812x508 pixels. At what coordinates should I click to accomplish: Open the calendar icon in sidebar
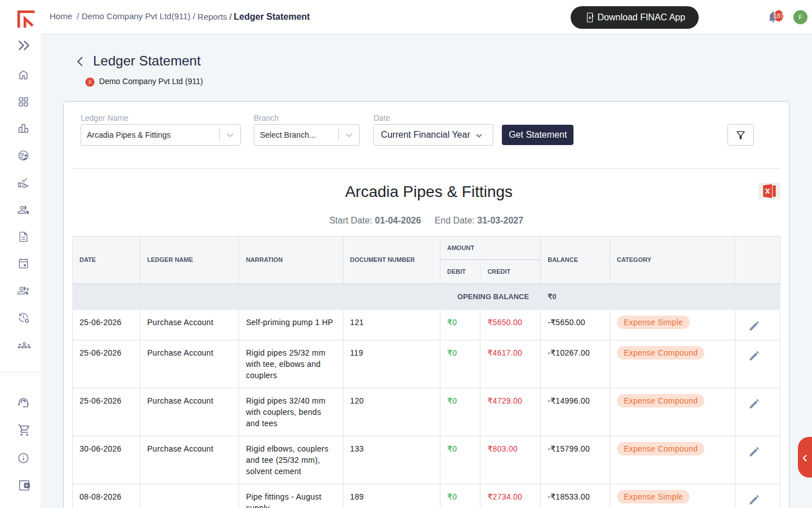[x=23, y=264]
